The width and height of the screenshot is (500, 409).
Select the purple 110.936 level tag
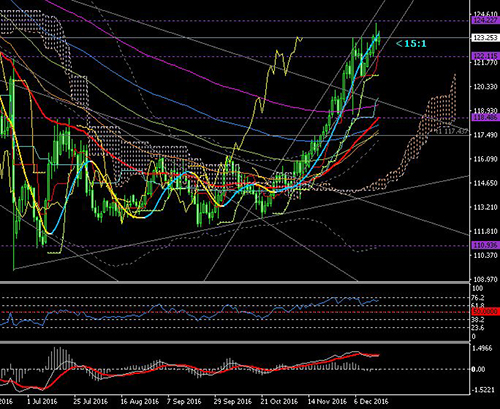(485, 245)
